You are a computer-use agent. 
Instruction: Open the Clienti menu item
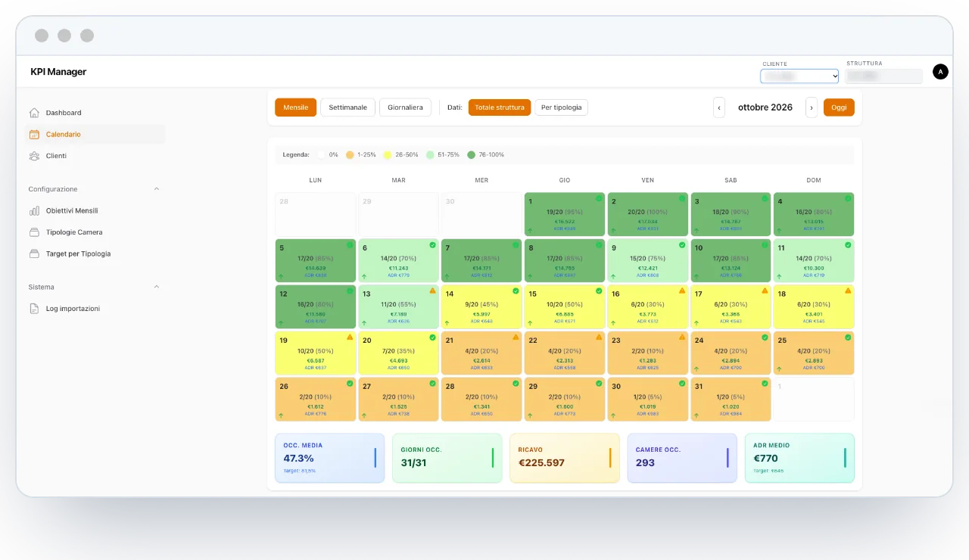95,156
